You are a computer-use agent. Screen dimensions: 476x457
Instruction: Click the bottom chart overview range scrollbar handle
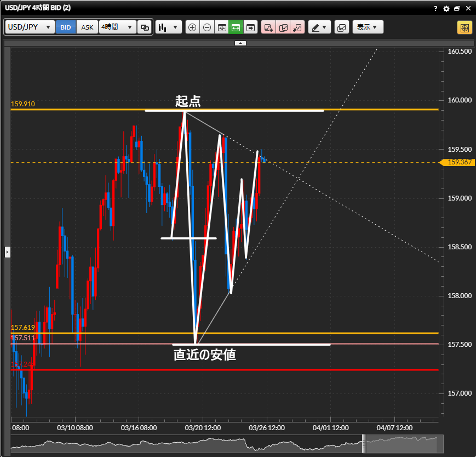click(363, 444)
